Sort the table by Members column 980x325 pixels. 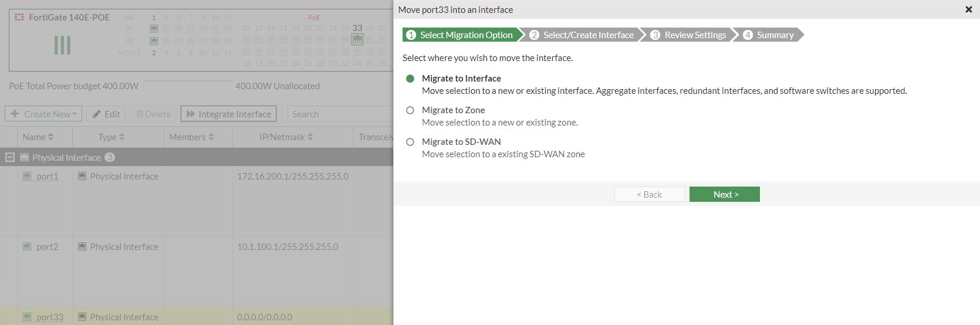191,137
